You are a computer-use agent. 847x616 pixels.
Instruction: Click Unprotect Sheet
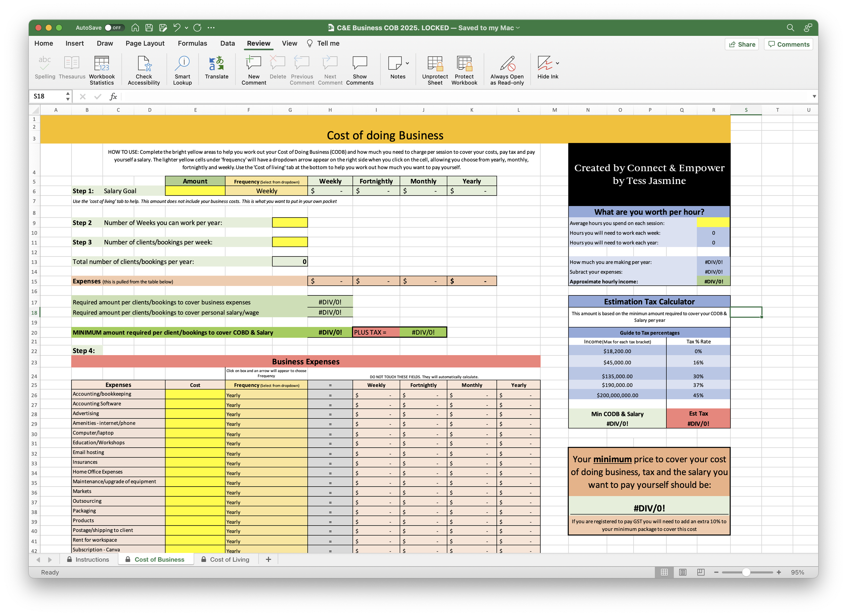click(x=435, y=70)
